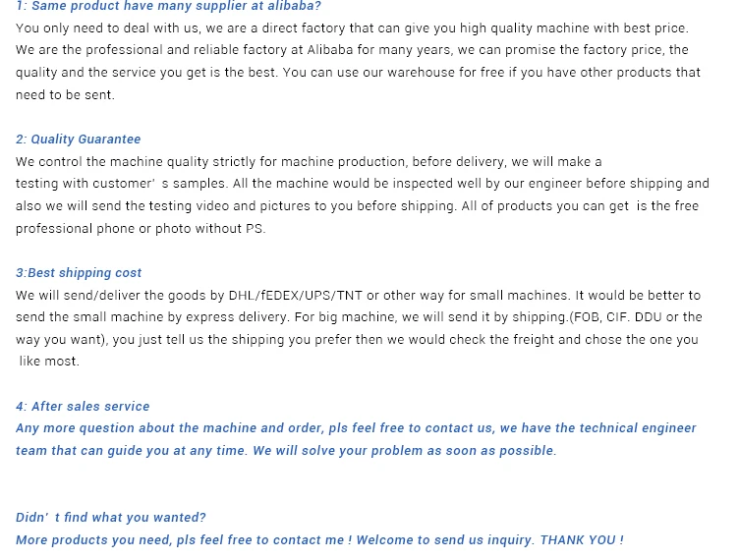The image size is (739, 560).
Task: Click the '2: Quality Guarantee' heading
Action: [79, 140]
